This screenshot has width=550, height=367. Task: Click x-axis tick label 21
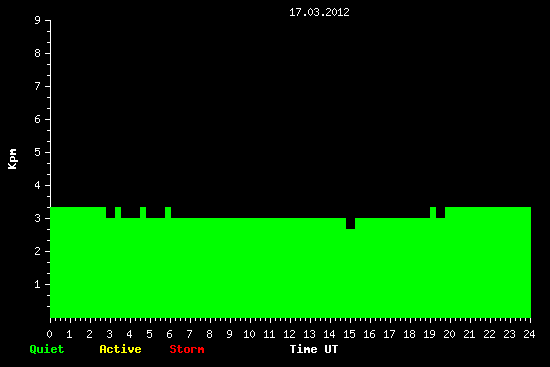[x=469, y=334]
